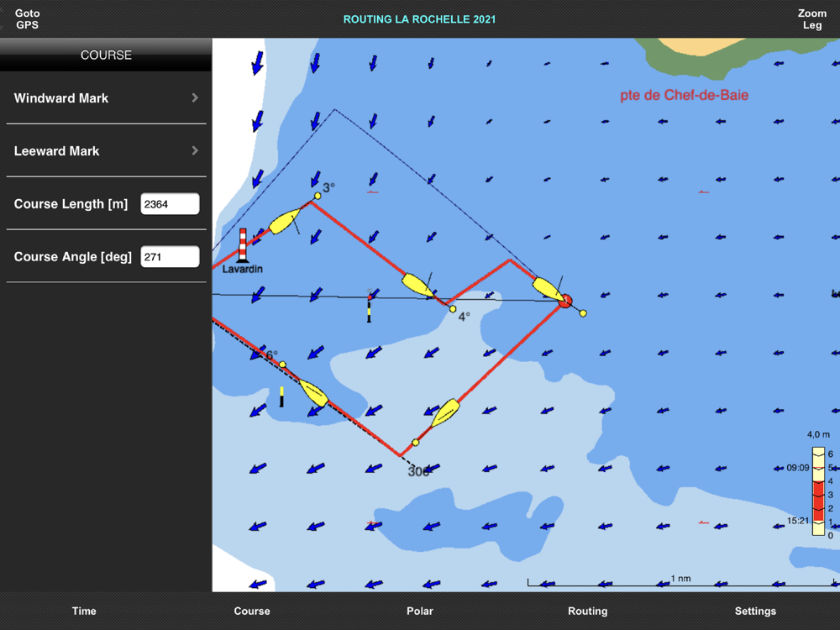The width and height of the screenshot is (840, 630).
Task: Click the yellow-black buoy on center line
Action: (x=369, y=307)
